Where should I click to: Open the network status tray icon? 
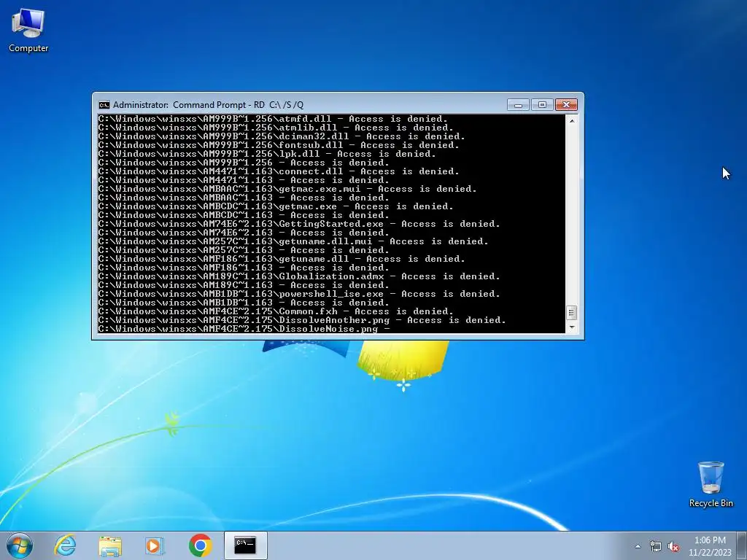[x=656, y=546]
